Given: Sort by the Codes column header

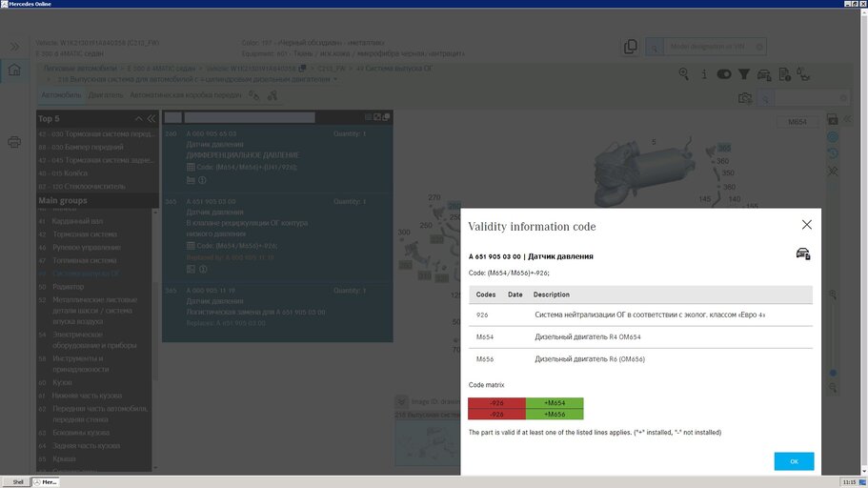Looking at the screenshot, I should pos(486,295).
